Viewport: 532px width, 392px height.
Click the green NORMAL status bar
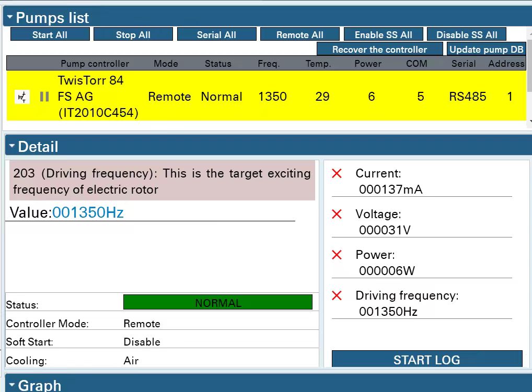pos(218,303)
